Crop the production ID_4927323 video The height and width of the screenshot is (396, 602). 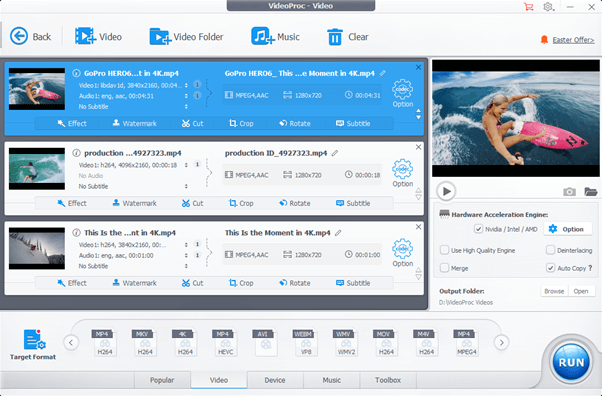pyautogui.click(x=241, y=203)
